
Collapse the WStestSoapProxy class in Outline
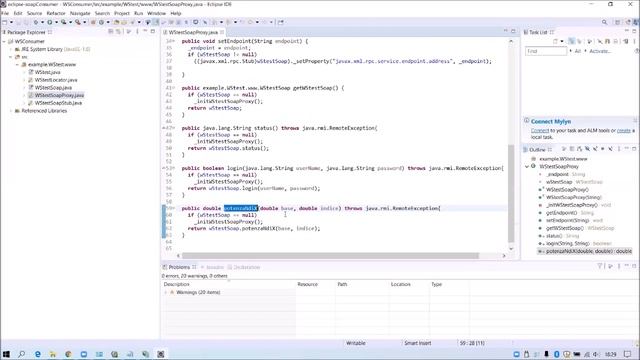[x=527, y=167]
